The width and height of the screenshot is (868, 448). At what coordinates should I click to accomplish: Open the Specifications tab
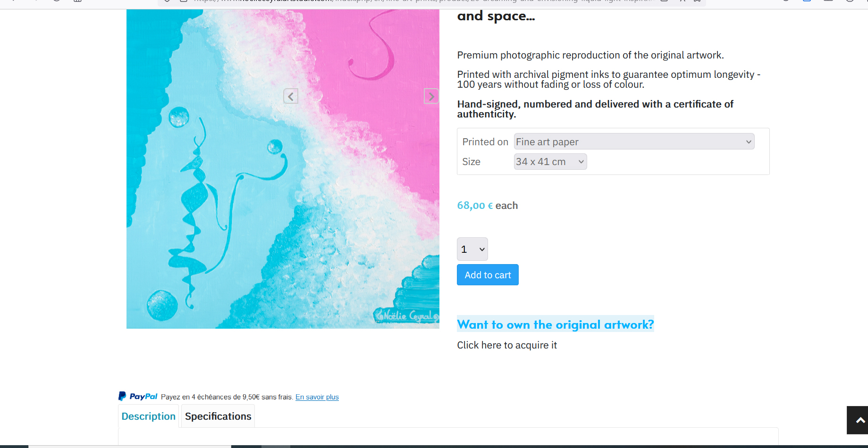point(218,416)
